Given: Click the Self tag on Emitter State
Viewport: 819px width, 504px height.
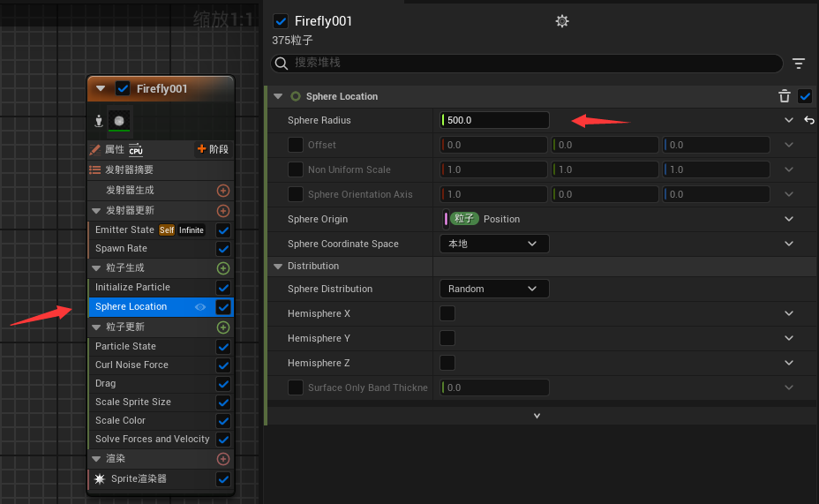Looking at the screenshot, I should pos(167,230).
